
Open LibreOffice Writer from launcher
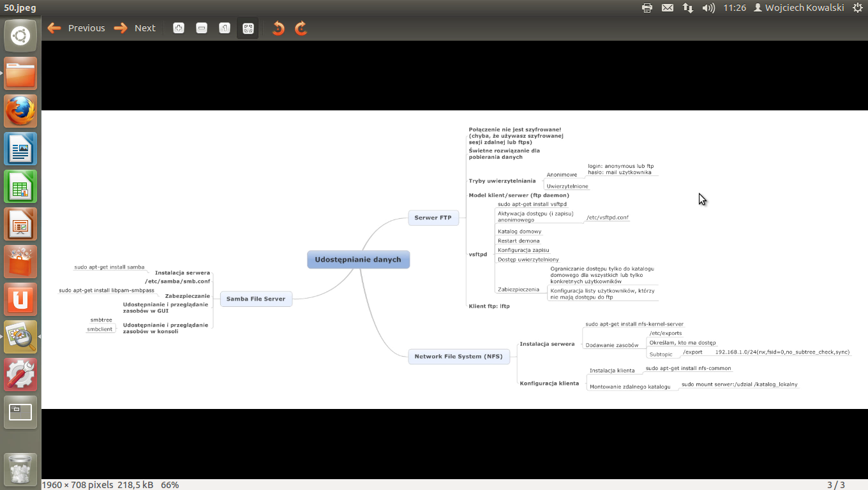coord(20,149)
